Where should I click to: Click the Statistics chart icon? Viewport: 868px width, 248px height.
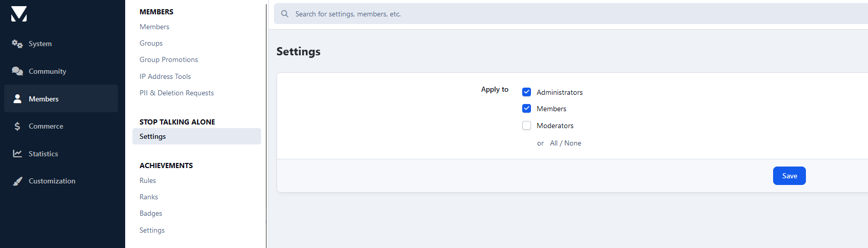[17, 154]
